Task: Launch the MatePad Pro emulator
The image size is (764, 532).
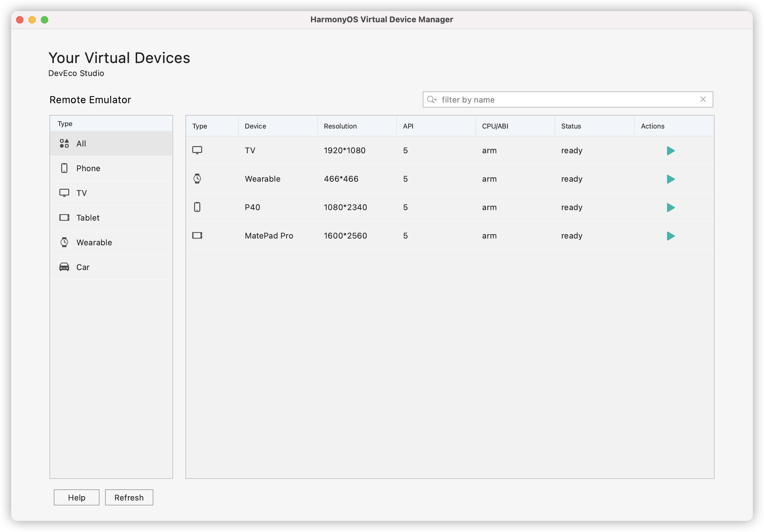Action: (x=670, y=236)
